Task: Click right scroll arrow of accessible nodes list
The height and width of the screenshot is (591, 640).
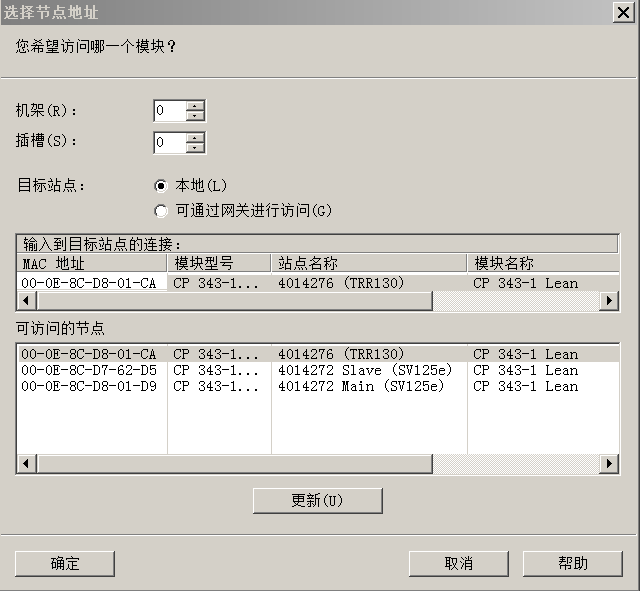Action: tap(609, 464)
